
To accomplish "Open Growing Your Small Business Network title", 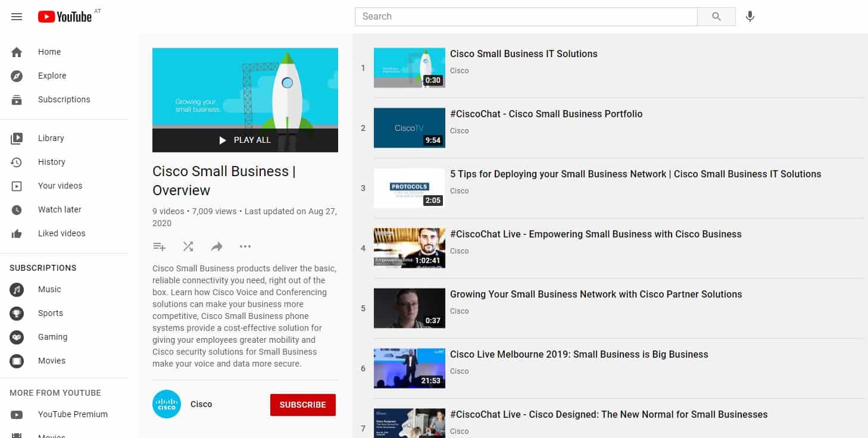I will click(x=596, y=294).
